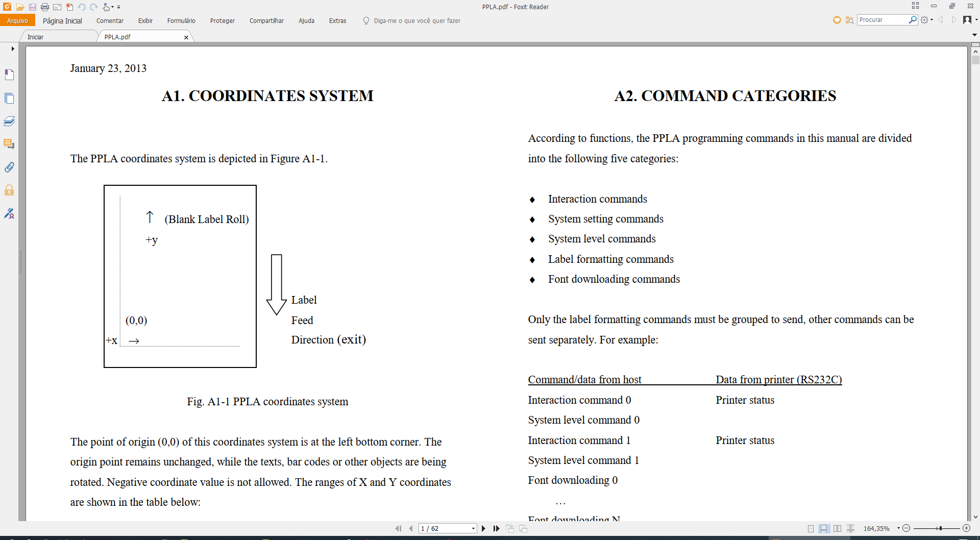Click the zoom slider handle
This screenshot has width=980, height=540.
point(940,528)
